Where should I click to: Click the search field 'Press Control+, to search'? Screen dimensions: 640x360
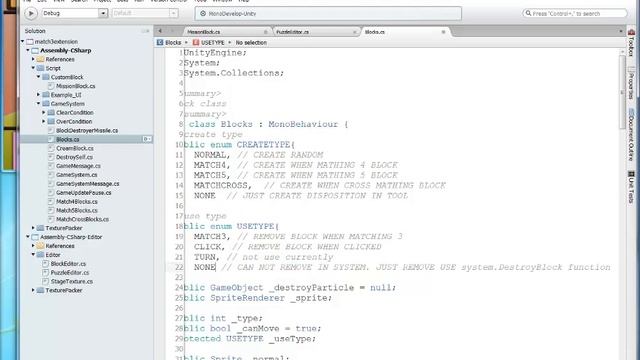point(575,13)
